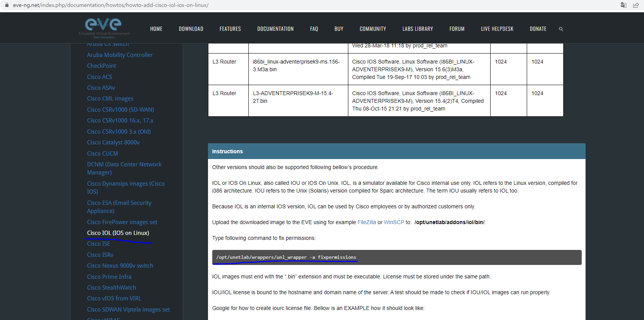Select Cisco IOL (IOS on Linux) link

point(118,233)
